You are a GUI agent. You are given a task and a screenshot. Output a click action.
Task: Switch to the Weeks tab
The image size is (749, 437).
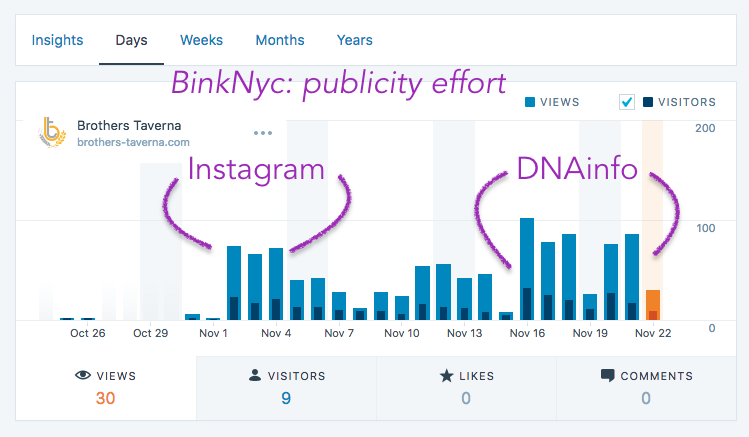(x=201, y=41)
